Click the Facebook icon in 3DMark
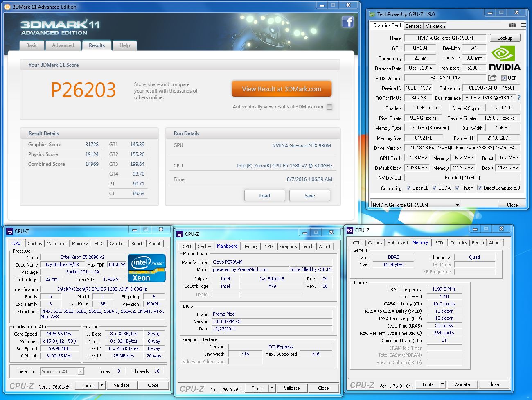The width and height of the screenshot is (532, 400). pyautogui.click(x=347, y=22)
